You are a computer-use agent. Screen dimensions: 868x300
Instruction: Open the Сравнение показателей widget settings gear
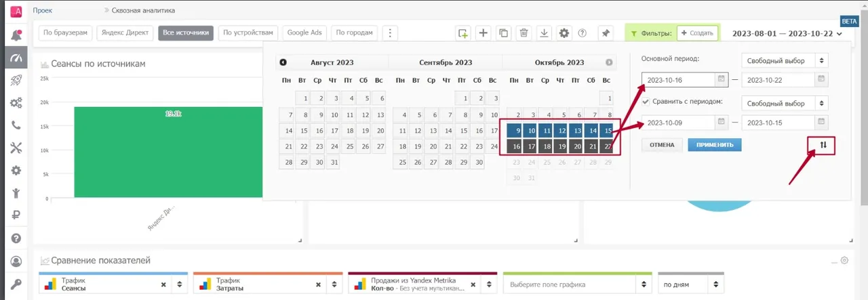tap(844, 260)
